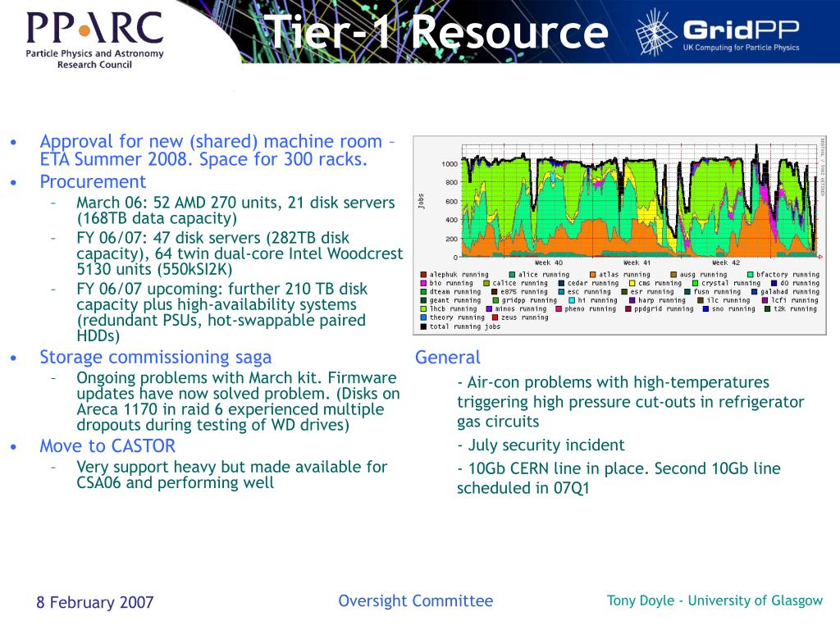
Task: Click the 'Week 41' axis label
Action: 637,263
